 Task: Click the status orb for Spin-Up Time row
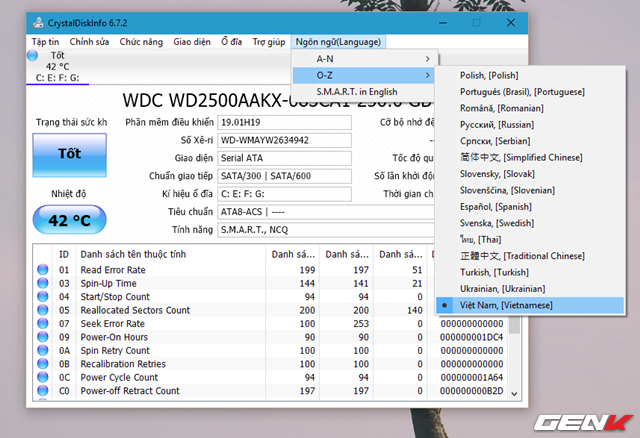coord(43,283)
